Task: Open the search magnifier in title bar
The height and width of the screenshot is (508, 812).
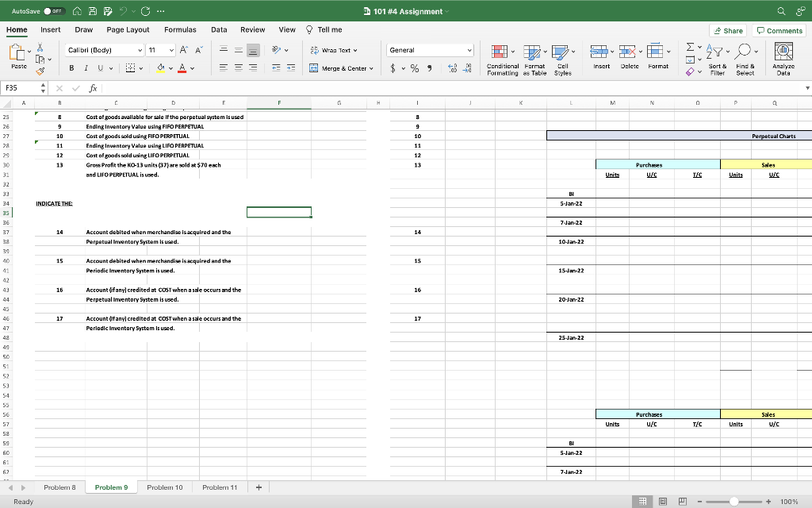Action: (781, 11)
